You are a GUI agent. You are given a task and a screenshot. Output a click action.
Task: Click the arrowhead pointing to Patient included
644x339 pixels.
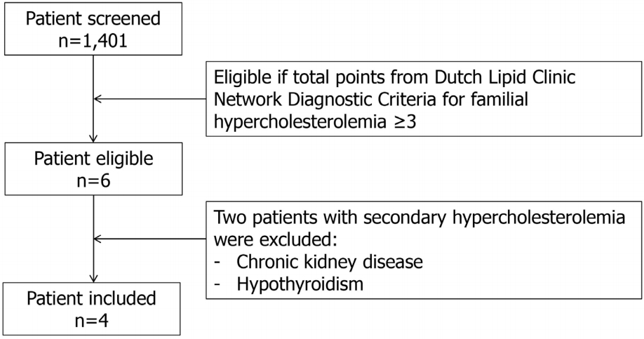click(93, 278)
